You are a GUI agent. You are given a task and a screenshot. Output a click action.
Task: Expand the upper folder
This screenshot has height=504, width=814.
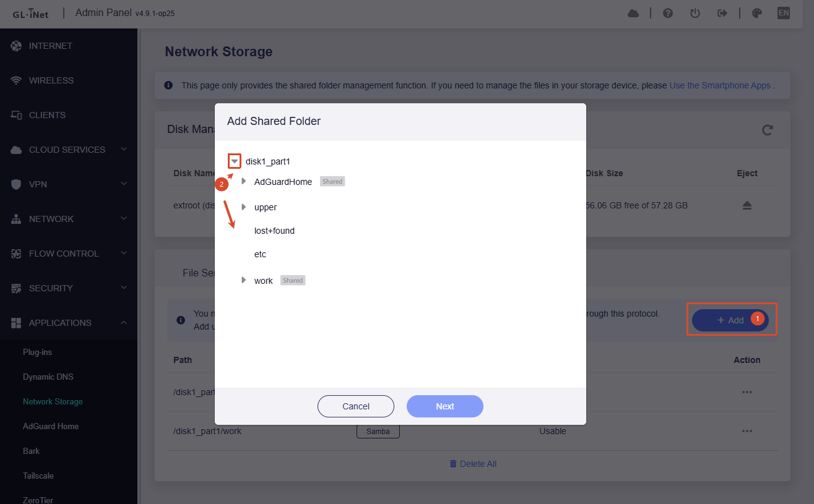pyautogui.click(x=244, y=207)
